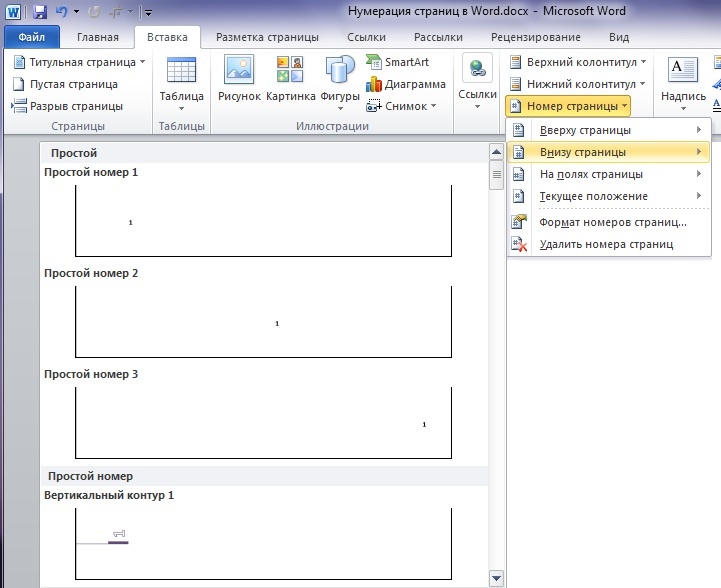721x588 pixels.
Task: Click the Word application icon in title bar
Action: (x=13, y=12)
